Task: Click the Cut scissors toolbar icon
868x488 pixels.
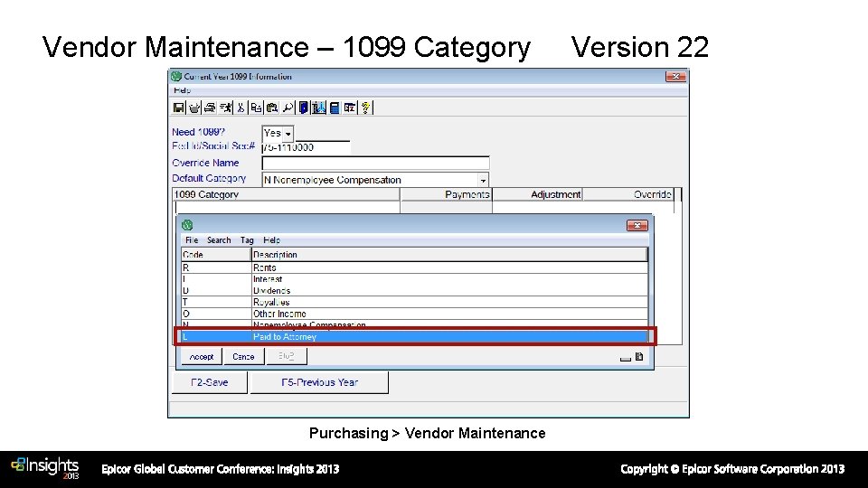Action: (241, 108)
